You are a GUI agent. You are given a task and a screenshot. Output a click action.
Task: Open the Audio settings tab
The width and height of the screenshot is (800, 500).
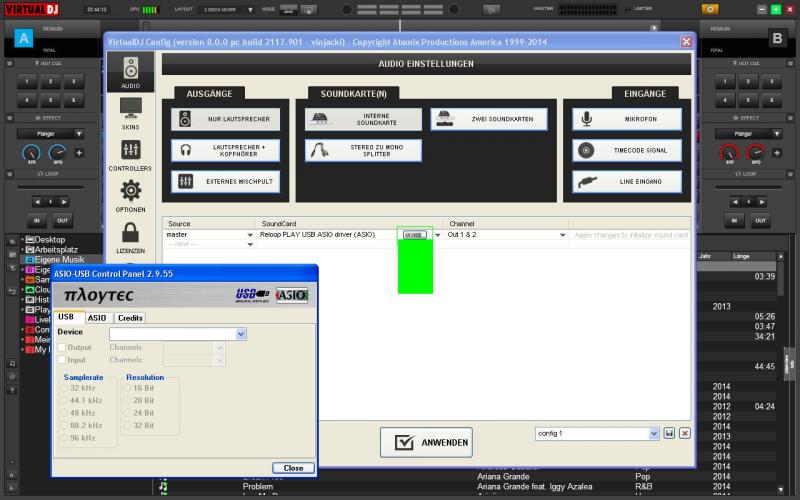131,72
